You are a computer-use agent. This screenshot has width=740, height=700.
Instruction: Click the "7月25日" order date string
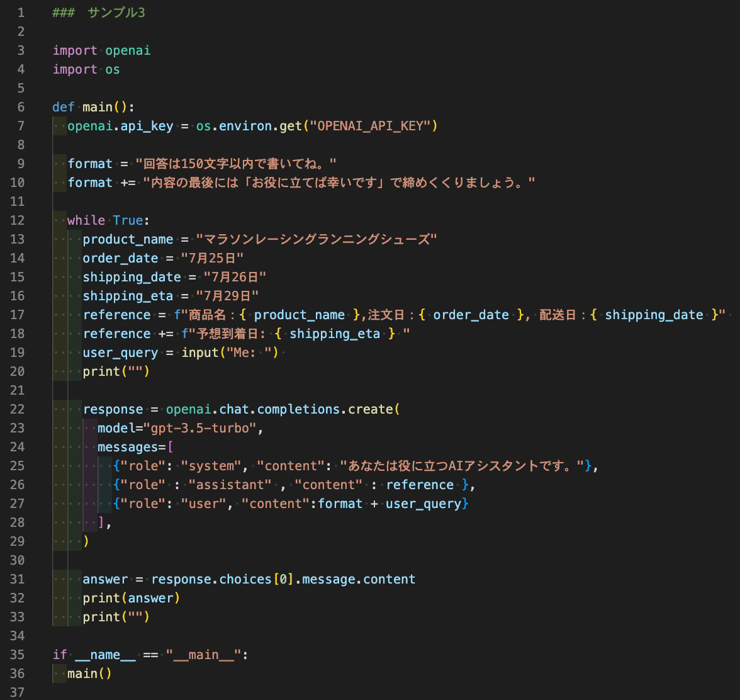click(x=213, y=258)
